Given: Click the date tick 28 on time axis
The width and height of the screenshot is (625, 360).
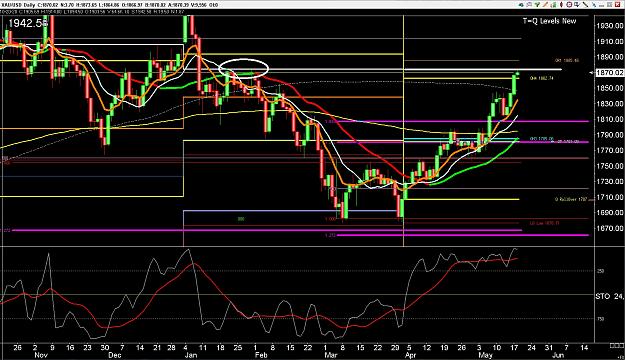Looking at the screenshot, I should coord(171,348).
